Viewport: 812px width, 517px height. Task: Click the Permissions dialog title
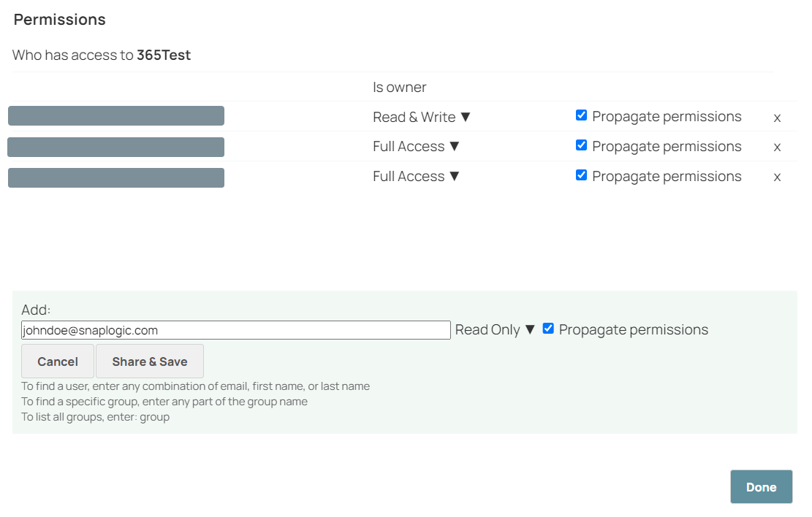tap(59, 20)
